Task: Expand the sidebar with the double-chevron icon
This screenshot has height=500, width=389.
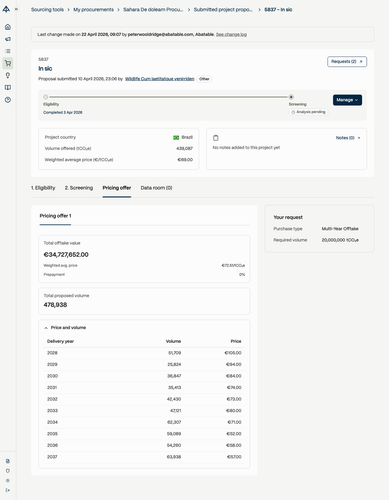Action: point(16,9)
